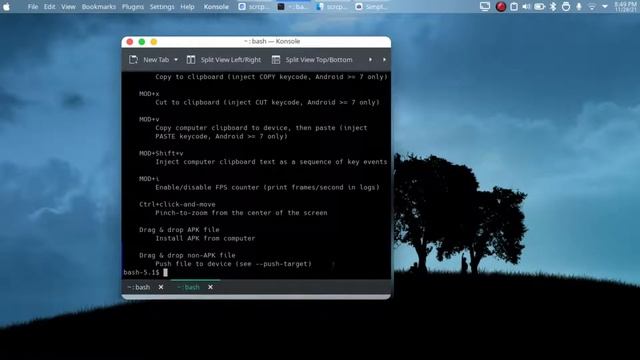The height and width of the screenshot is (360, 640).
Task: Open the New Tab dropdown arrow
Action: (x=176, y=60)
